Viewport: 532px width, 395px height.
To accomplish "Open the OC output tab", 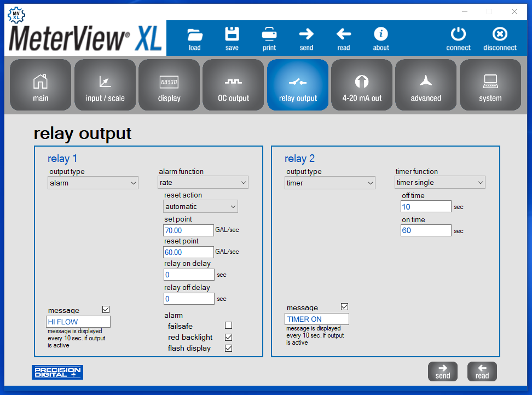I will pos(233,85).
